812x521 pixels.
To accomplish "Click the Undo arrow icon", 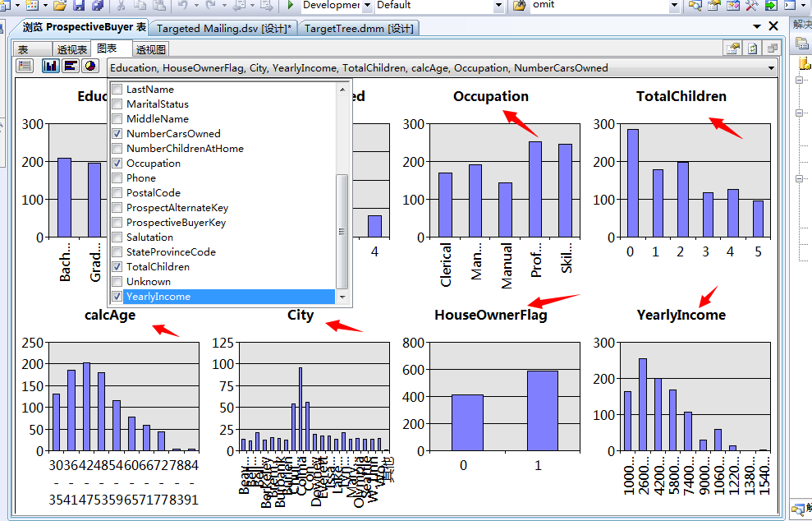I will pyautogui.click(x=183, y=5).
